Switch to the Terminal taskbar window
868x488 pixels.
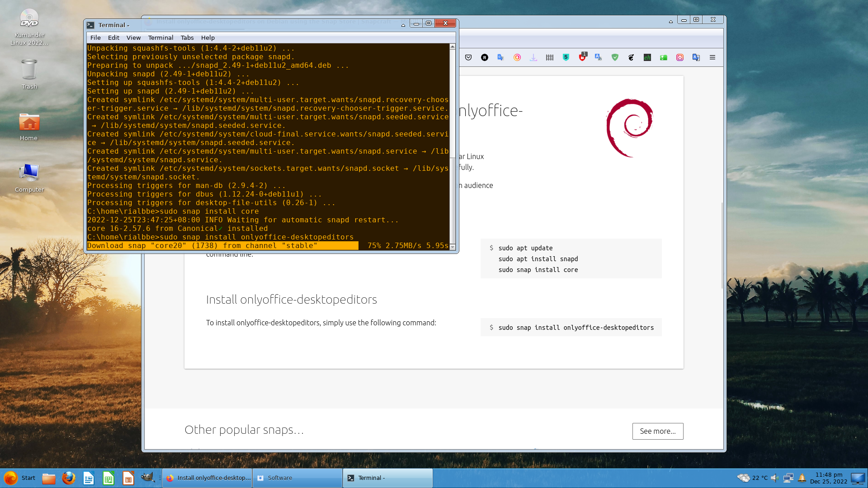[x=387, y=478]
